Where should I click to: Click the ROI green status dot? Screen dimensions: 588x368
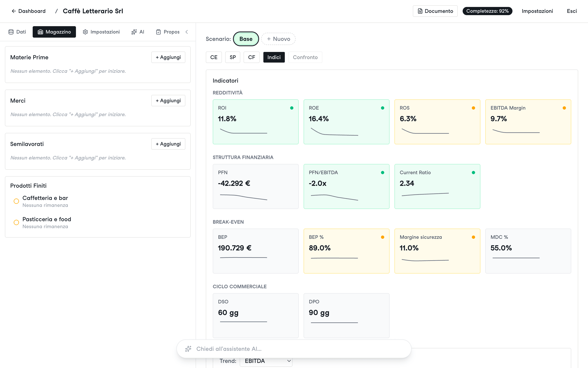pos(292,108)
